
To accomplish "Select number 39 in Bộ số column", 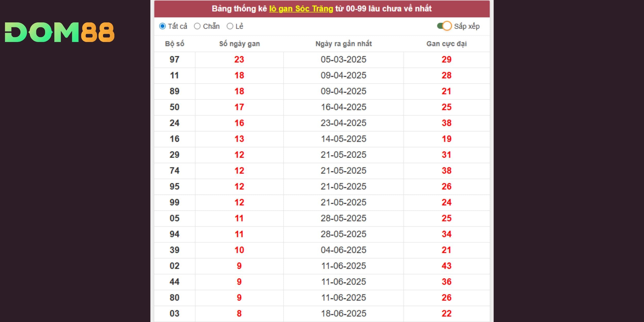I will [x=174, y=250].
